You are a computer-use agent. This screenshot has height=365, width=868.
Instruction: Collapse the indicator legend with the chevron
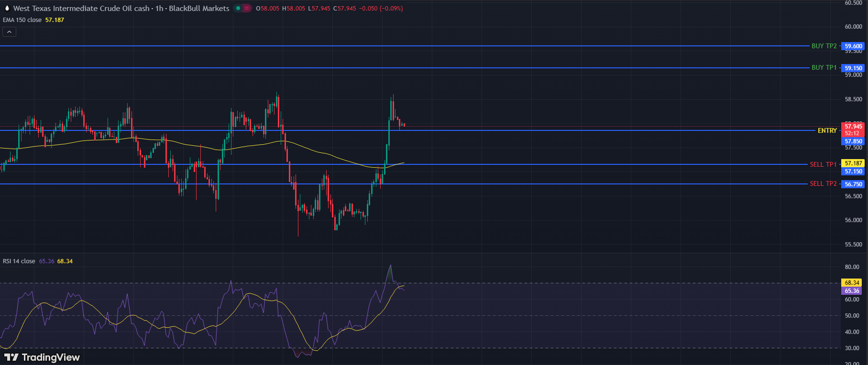click(x=9, y=32)
